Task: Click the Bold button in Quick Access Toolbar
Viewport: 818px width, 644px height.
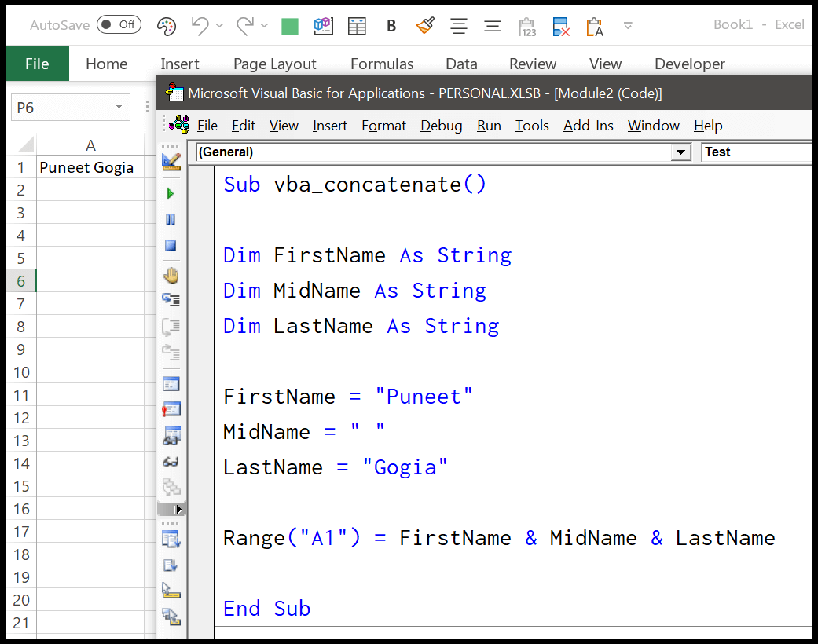Action: [391, 26]
